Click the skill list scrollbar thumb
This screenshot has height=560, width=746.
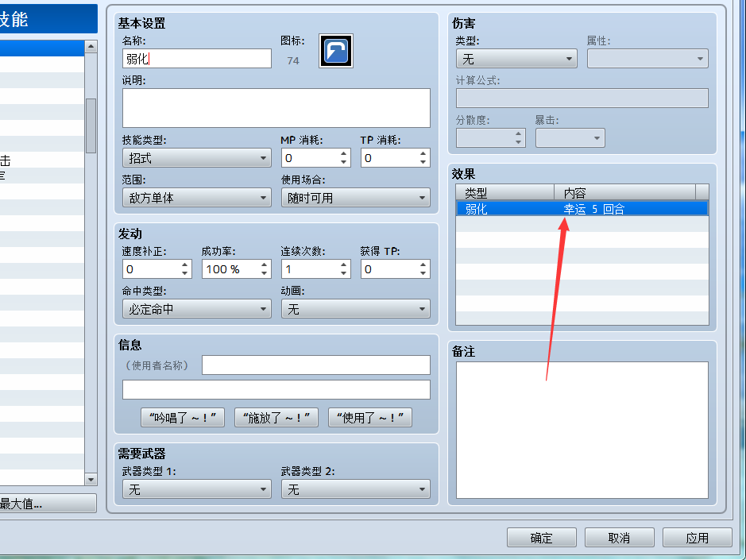tap(91, 126)
